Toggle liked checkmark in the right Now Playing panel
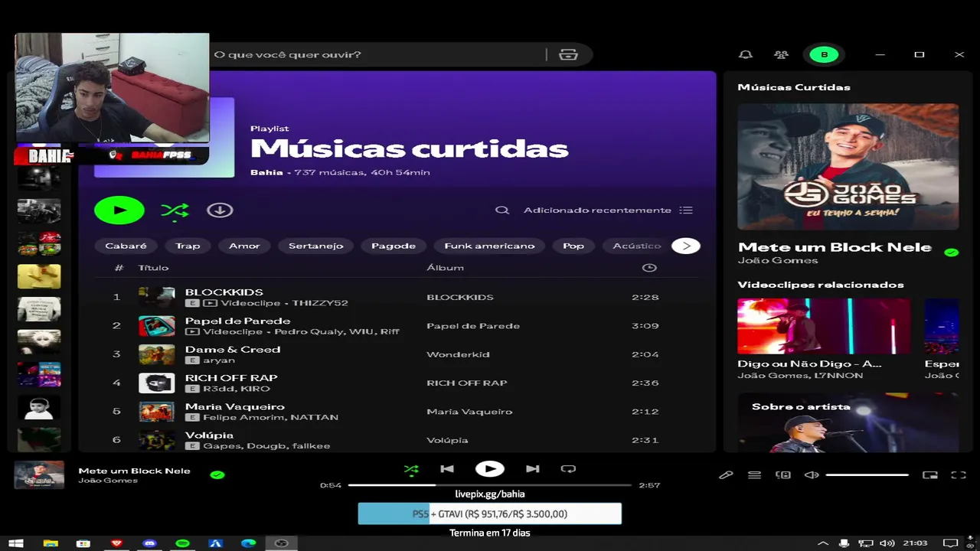Image resolution: width=980 pixels, height=551 pixels. tap(952, 253)
